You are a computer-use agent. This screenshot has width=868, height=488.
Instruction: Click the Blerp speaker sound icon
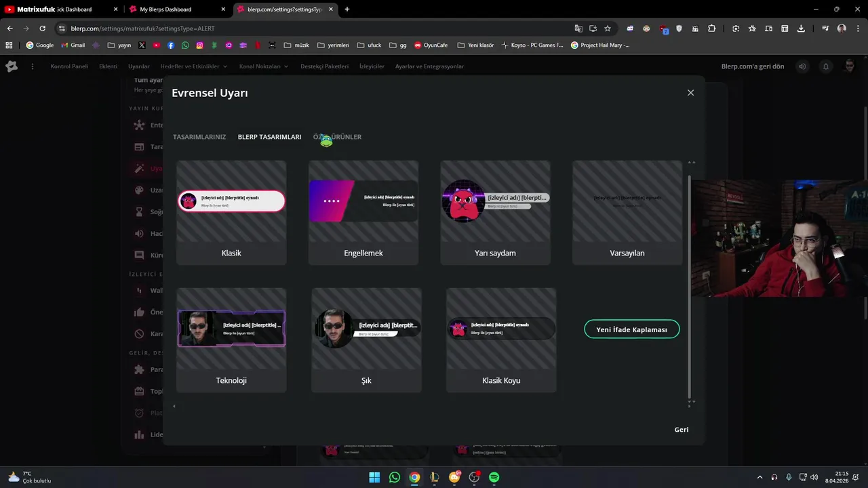(802, 66)
